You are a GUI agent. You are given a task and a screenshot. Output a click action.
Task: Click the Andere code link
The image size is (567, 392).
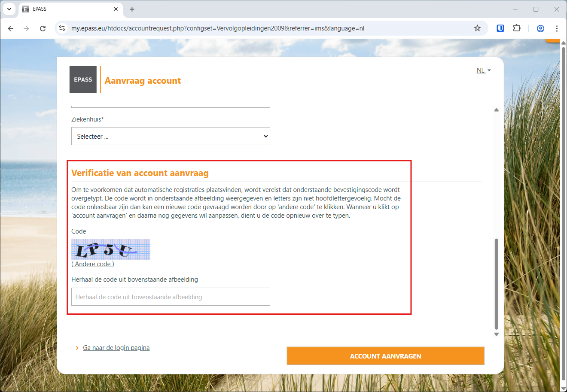pyautogui.click(x=93, y=264)
